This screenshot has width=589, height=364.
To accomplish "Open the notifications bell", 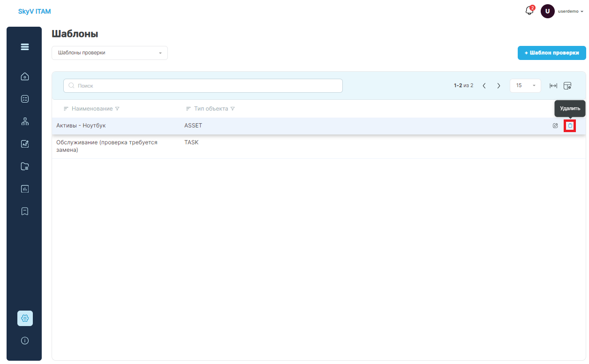I will click(x=529, y=11).
